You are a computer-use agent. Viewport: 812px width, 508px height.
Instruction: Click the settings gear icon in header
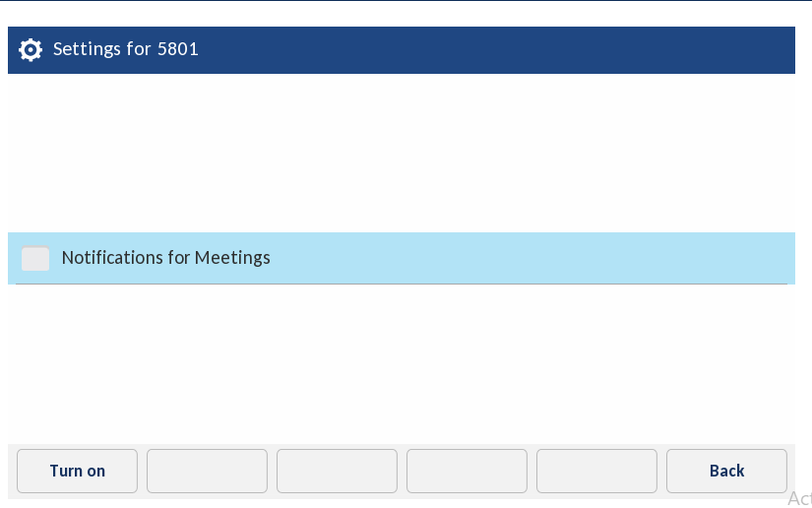(x=31, y=49)
